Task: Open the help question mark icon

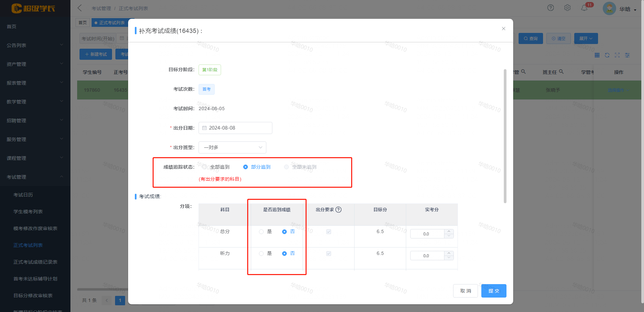Action: coord(550,7)
